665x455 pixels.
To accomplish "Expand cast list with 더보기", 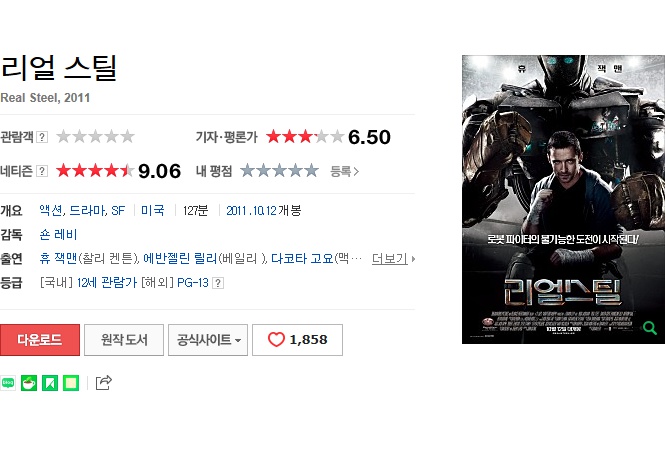I will (393, 258).
